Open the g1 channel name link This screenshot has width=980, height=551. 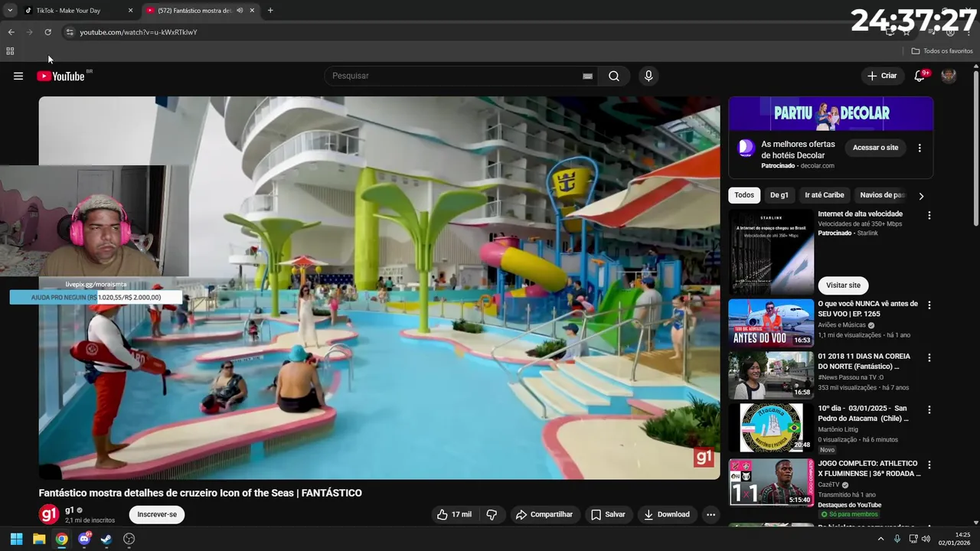click(x=70, y=510)
